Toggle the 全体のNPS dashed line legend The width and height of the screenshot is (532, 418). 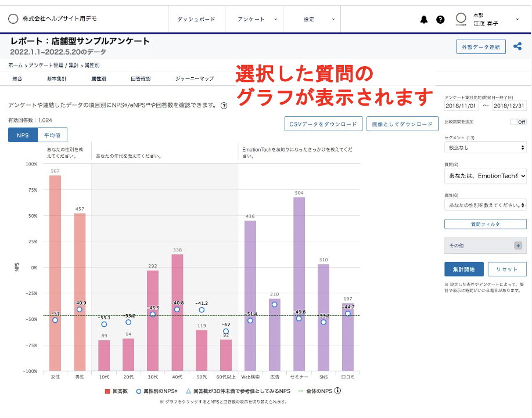[x=301, y=391]
